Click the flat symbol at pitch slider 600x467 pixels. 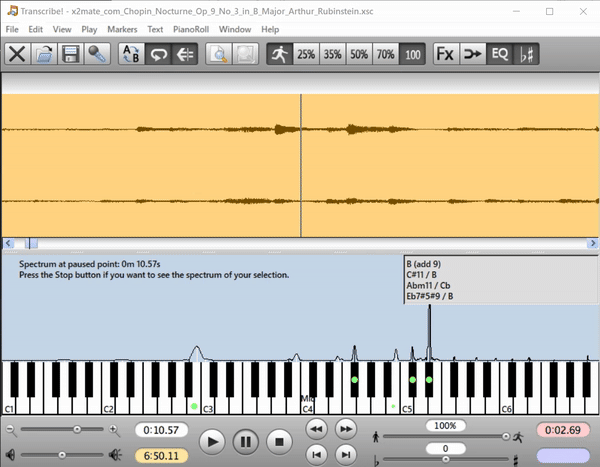[376, 460]
